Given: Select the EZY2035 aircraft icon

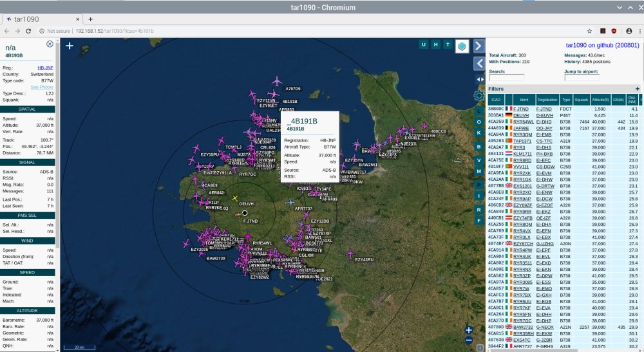Looking at the screenshot, I should coord(186,244).
